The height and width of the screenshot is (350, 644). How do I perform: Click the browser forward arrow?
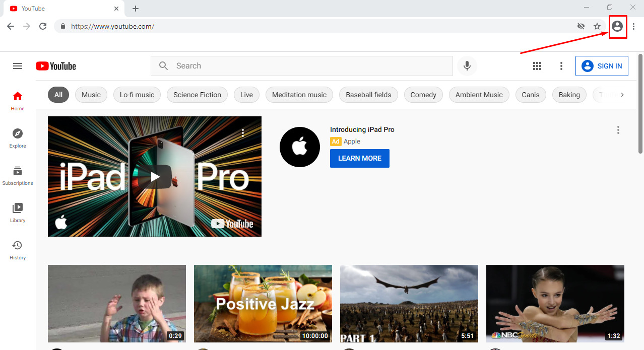pyautogui.click(x=27, y=26)
